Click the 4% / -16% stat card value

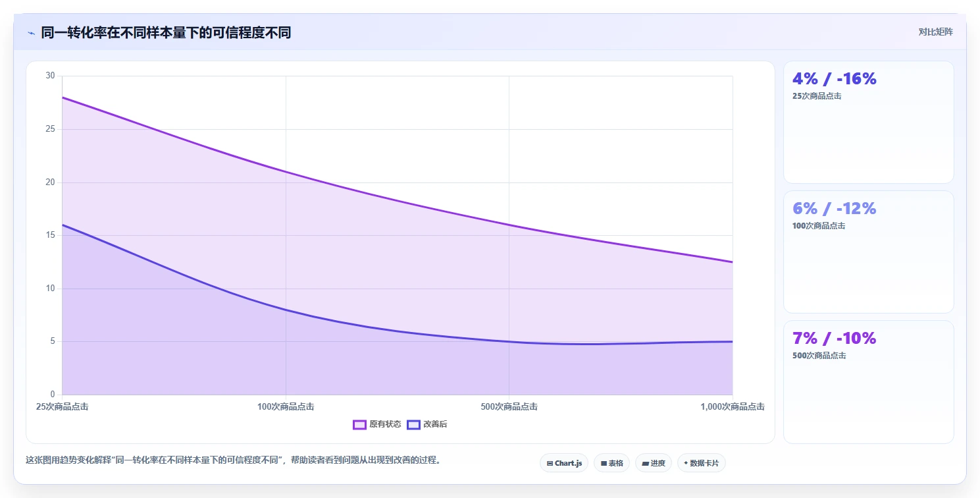(835, 78)
